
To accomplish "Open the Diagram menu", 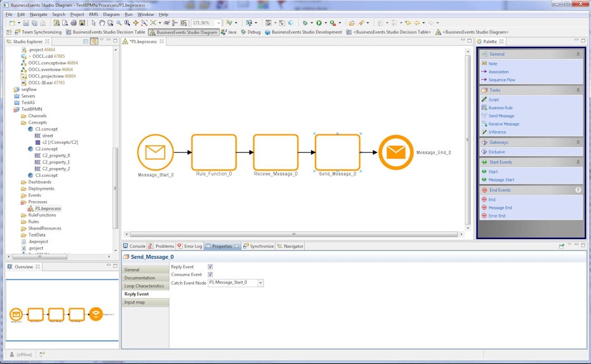I will tap(111, 14).
